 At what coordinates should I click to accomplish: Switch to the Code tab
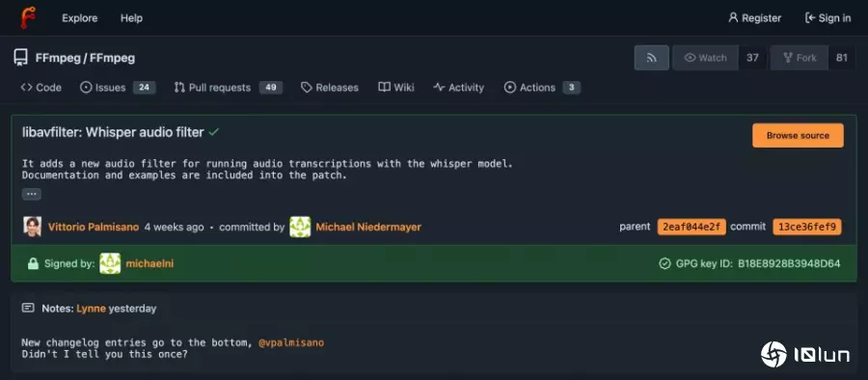pos(41,88)
